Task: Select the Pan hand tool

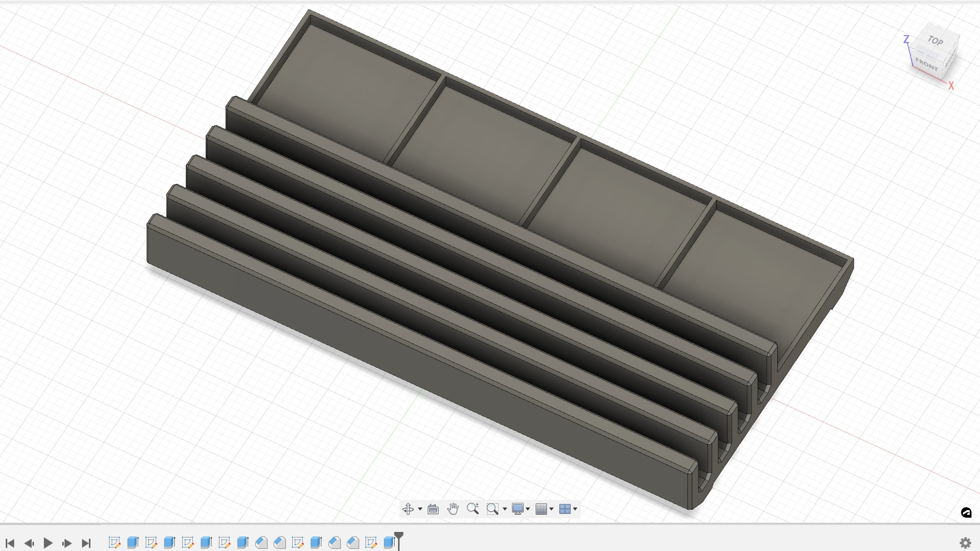Action: click(x=453, y=509)
